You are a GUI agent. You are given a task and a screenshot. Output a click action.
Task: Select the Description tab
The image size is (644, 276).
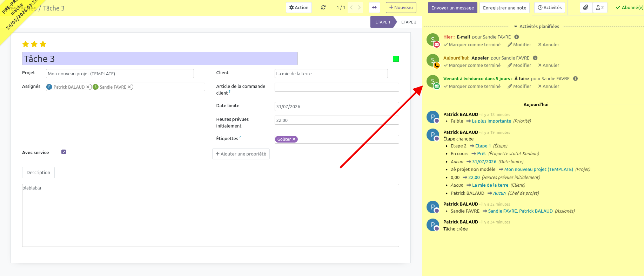click(x=38, y=173)
